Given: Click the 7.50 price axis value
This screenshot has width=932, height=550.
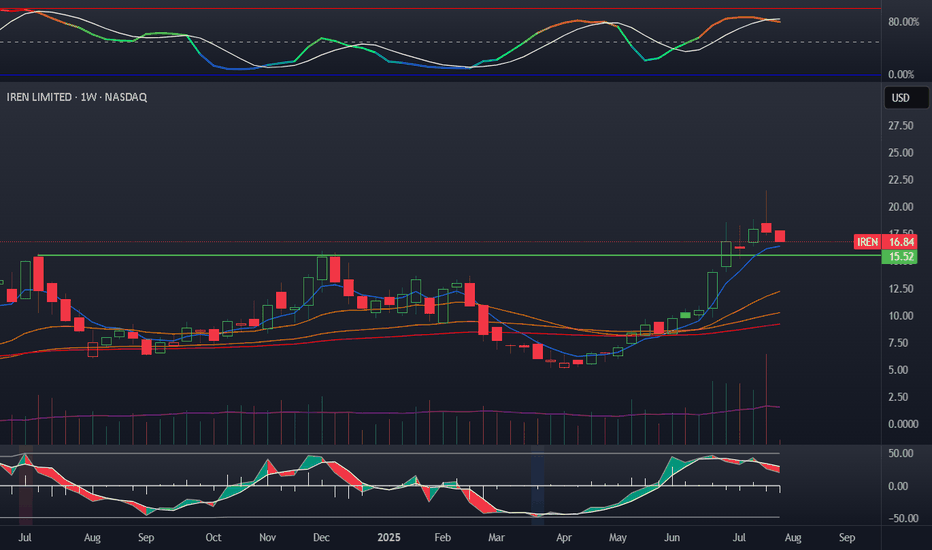Looking at the screenshot, I should point(900,343).
